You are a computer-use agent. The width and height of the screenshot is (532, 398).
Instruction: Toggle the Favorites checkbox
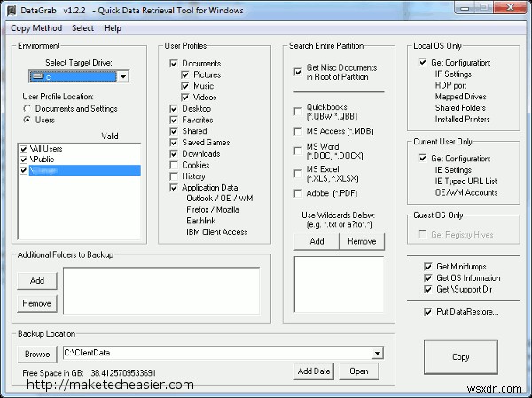[174, 120]
